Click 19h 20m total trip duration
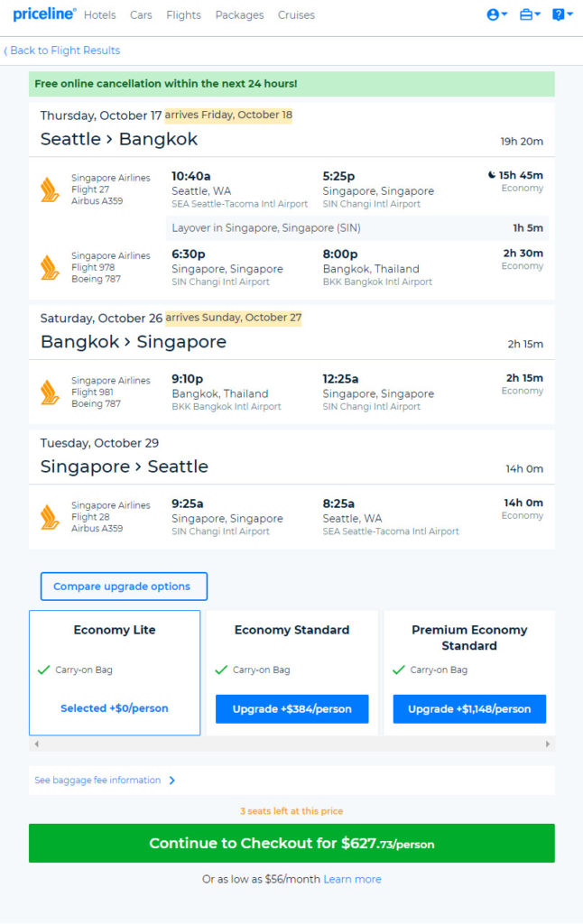583x924 pixels. (x=522, y=142)
